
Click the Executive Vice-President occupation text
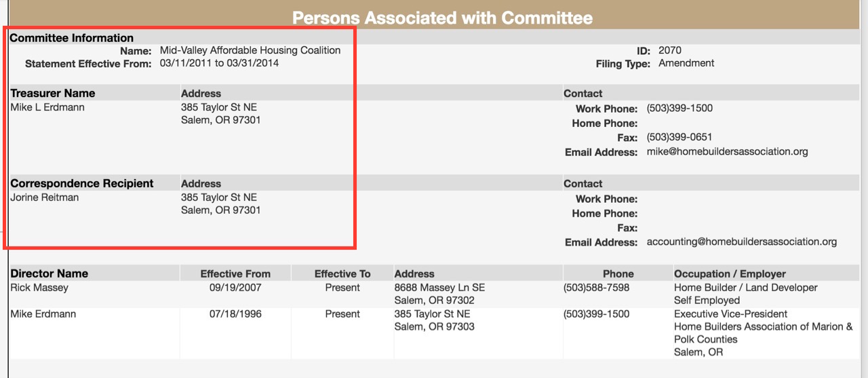(x=730, y=314)
